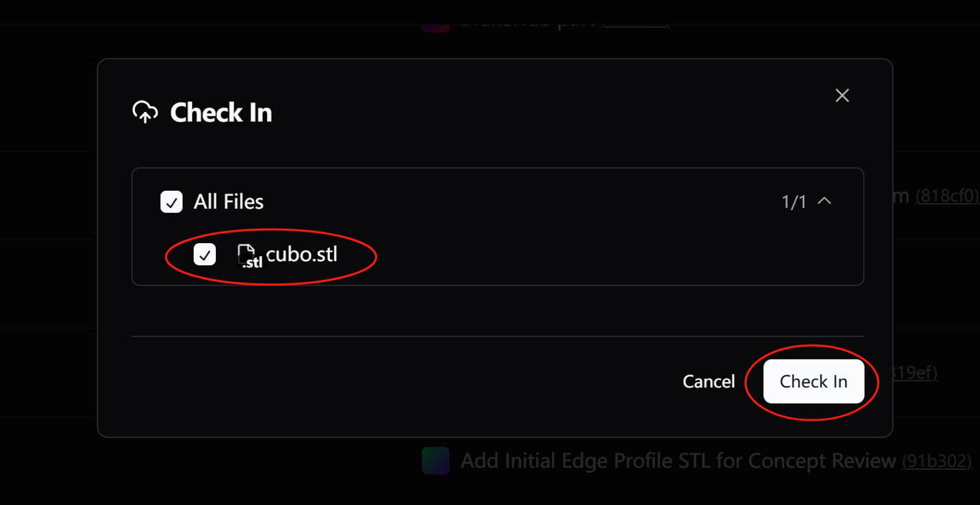980x505 pixels.
Task: Click the Check In dialog heading text
Action: click(x=221, y=113)
